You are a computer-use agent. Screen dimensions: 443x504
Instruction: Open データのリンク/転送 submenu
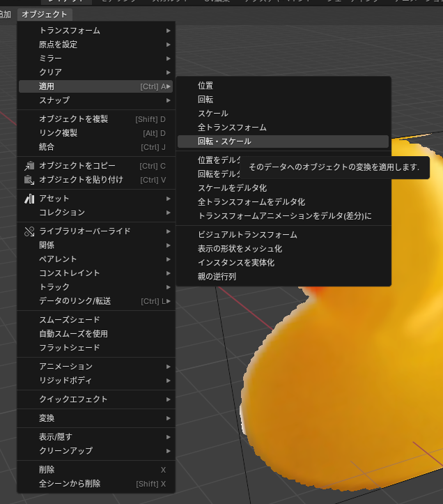pos(95,301)
